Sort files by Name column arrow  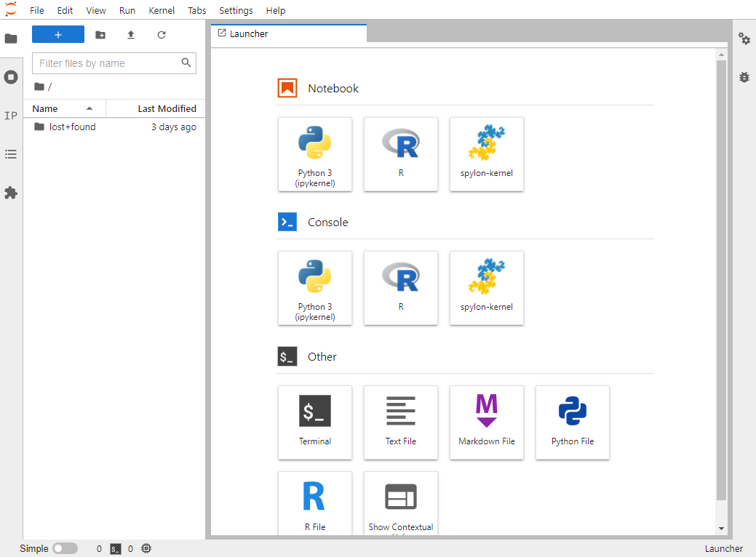point(89,109)
